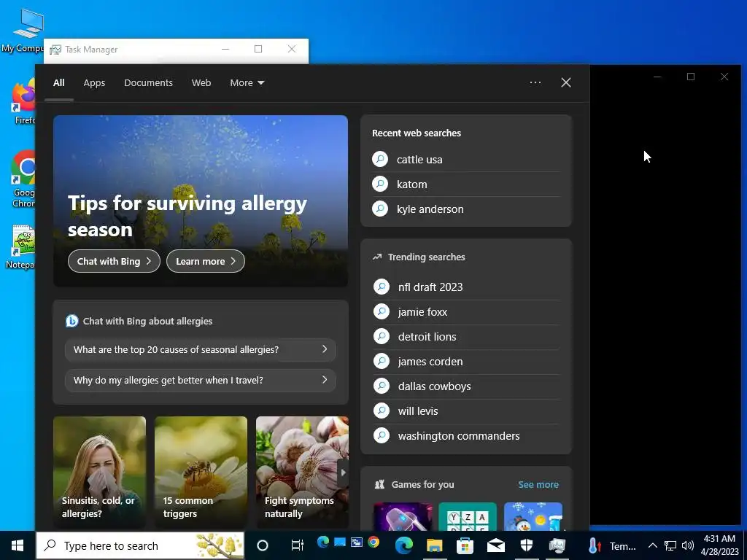Image resolution: width=747 pixels, height=560 pixels.
Task: Click the Recent web searches heading
Action: [417, 133]
